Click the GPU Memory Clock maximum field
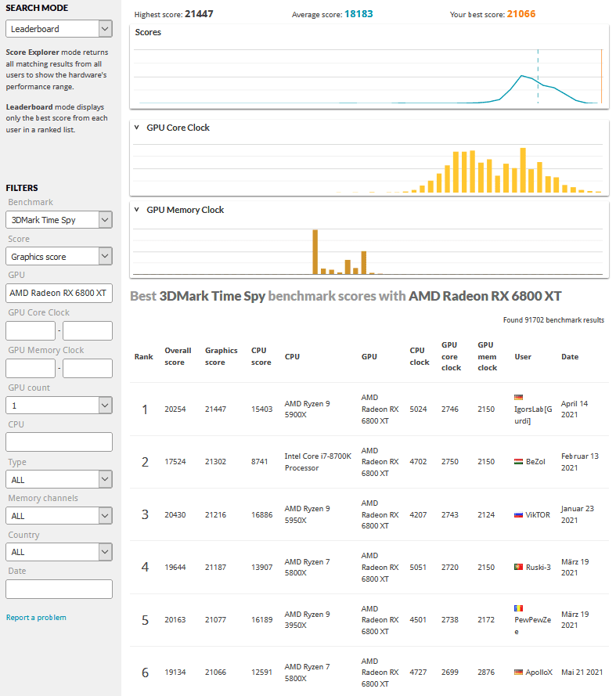This screenshot has height=696, width=616. [88, 369]
